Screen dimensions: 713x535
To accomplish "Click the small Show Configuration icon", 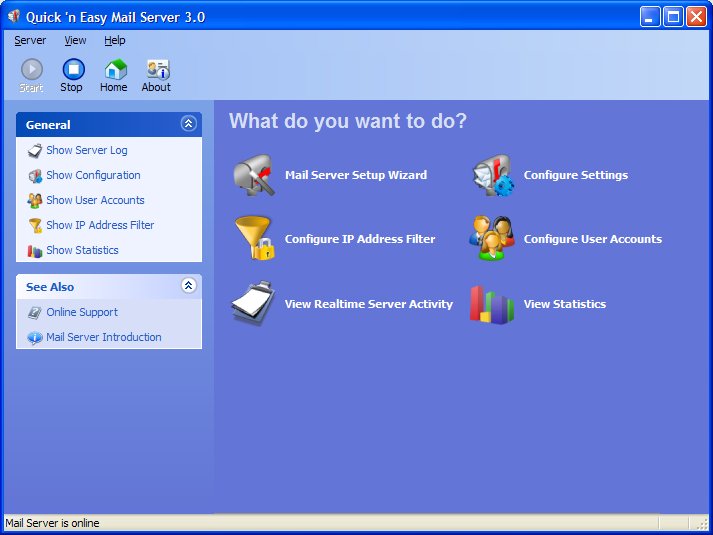I will [x=35, y=175].
